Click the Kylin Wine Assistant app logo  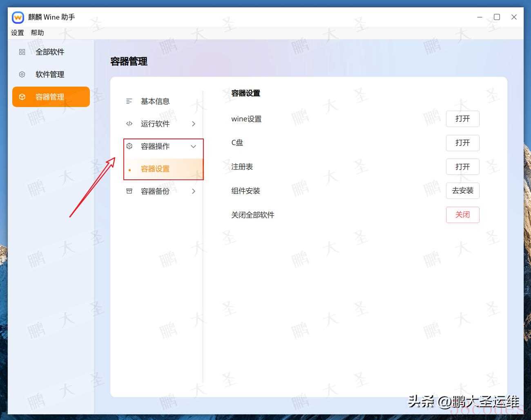(18, 17)
